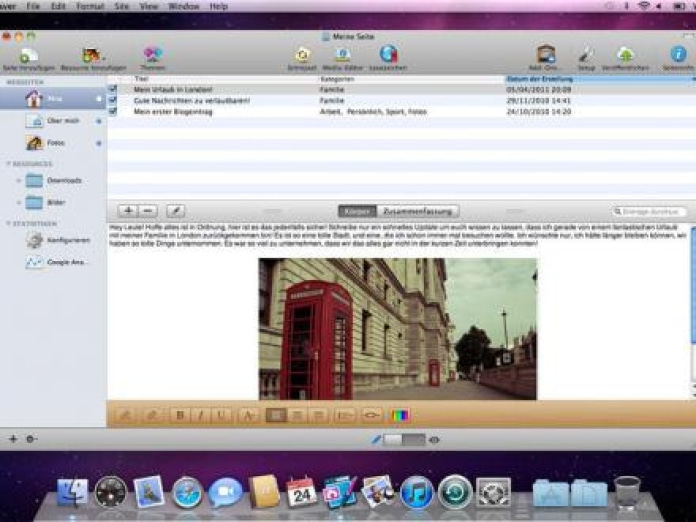
Task: Open the Schnipsel toolbar icon
Action: (302, 55)
